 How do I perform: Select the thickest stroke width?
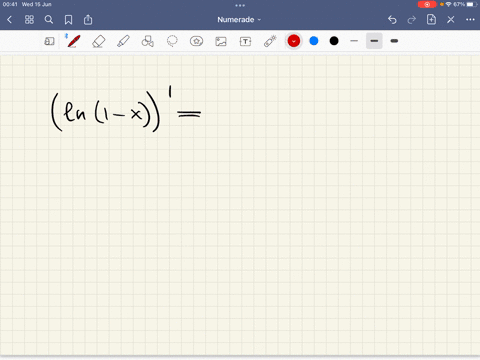click(x=394, y=41)
